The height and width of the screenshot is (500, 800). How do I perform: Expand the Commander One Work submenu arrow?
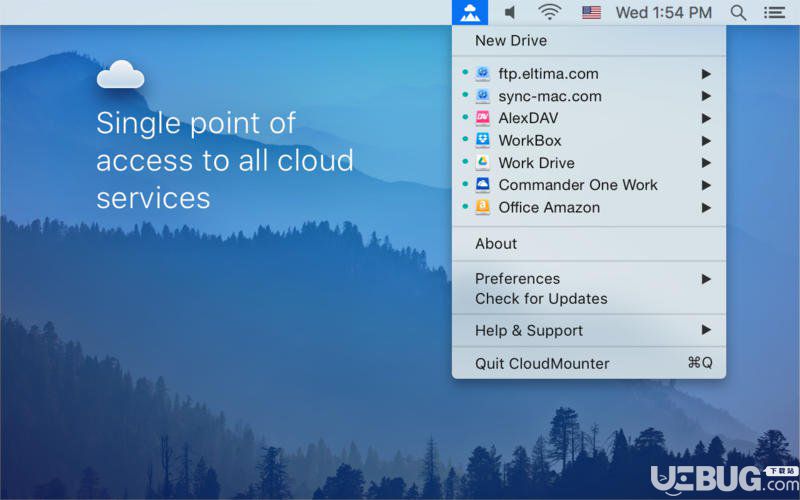706,185
